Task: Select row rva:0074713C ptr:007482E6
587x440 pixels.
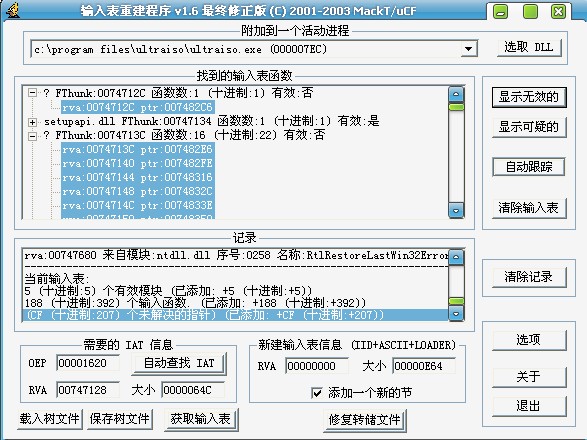Action: 138,149
